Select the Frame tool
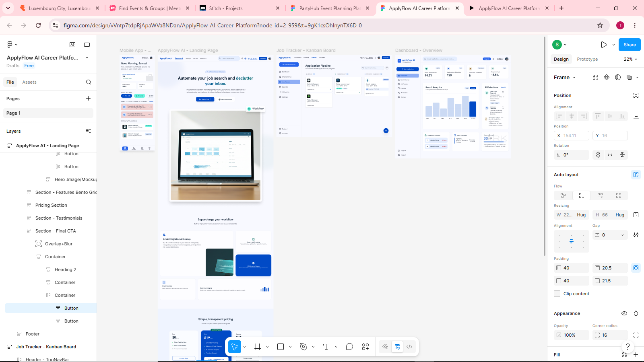 (258, 347)
